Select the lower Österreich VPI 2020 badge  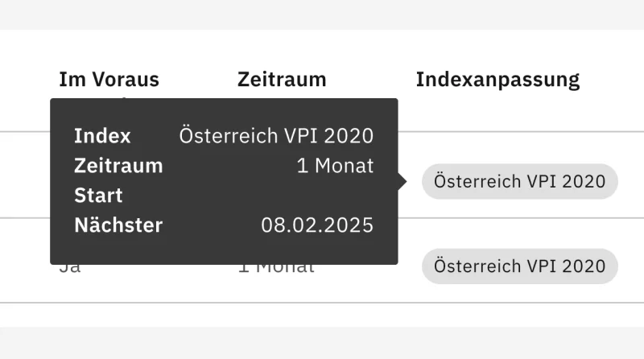(519, 266)
